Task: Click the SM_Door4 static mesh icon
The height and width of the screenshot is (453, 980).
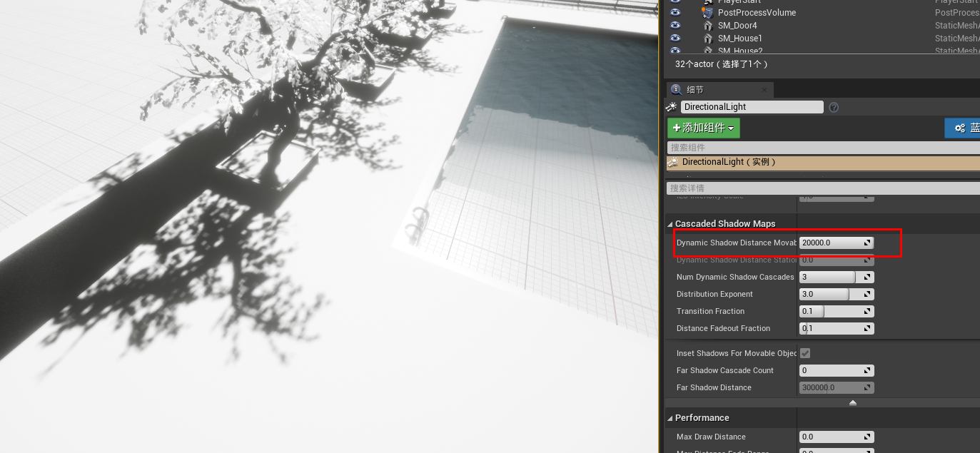Action: click(x=707, y=25)
